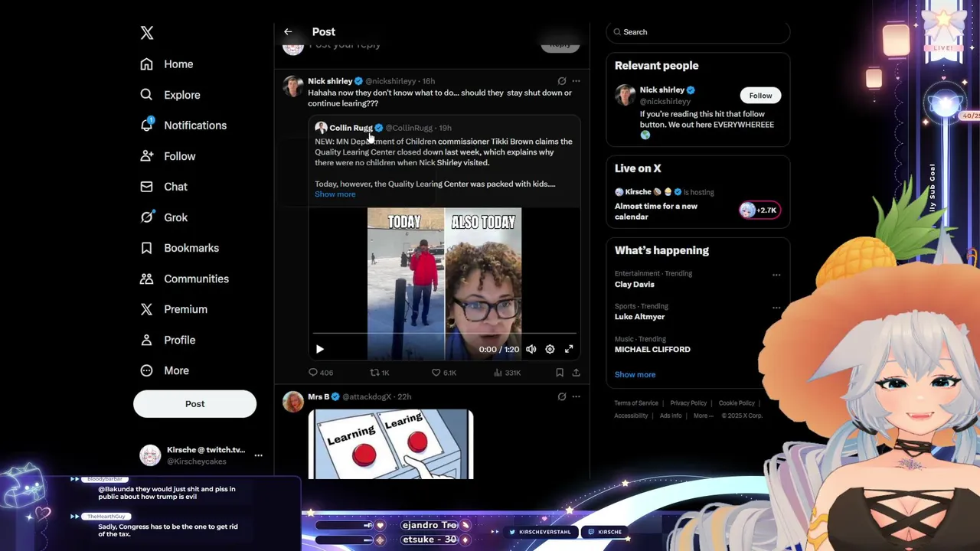Open Home from the sidebar
This screenshot has height=551, width=980.
pos(178,64)
